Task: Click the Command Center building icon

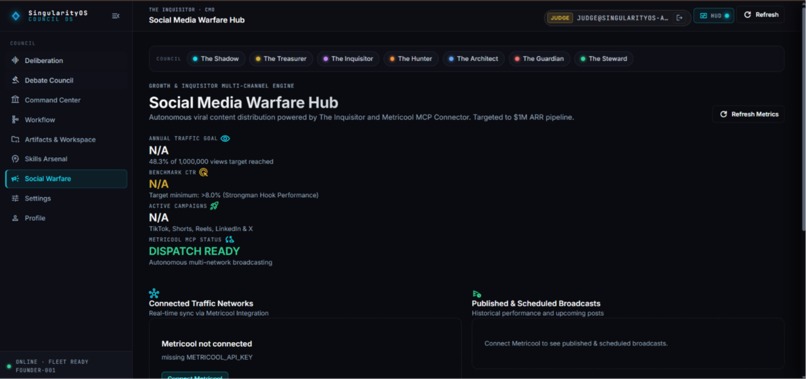Action: click(x=15, y=100)
